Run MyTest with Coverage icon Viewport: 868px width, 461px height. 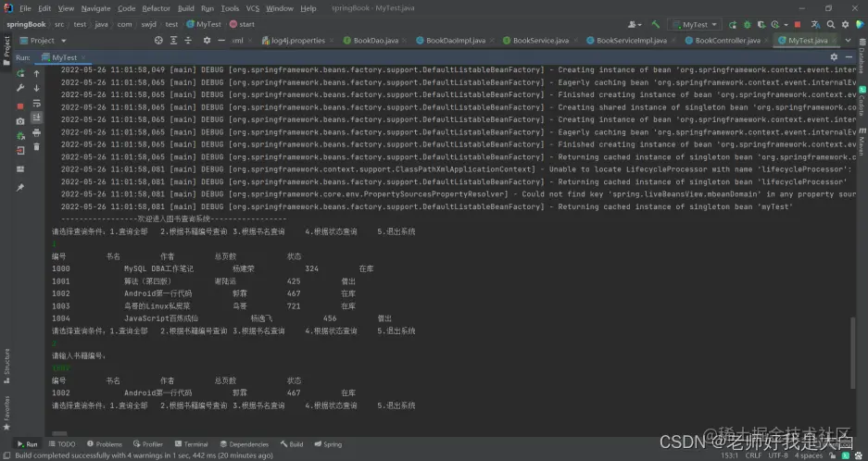pos(761,24)
